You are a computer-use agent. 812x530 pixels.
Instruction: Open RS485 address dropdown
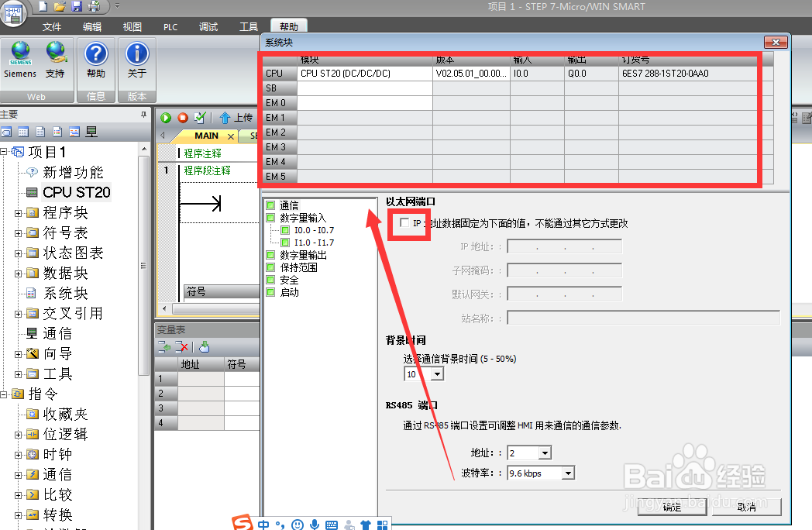[544, 453]
